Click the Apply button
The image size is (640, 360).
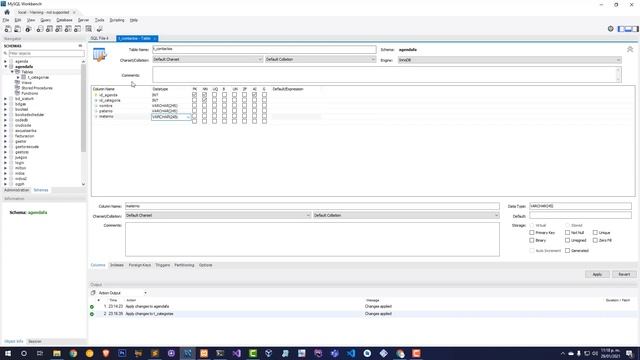tap(597, 274)
